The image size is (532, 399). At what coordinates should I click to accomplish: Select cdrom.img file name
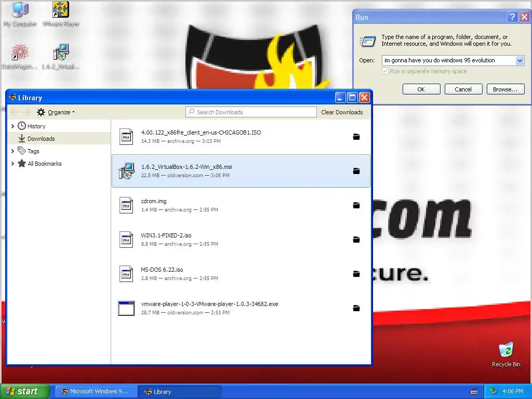pos(154,201)
